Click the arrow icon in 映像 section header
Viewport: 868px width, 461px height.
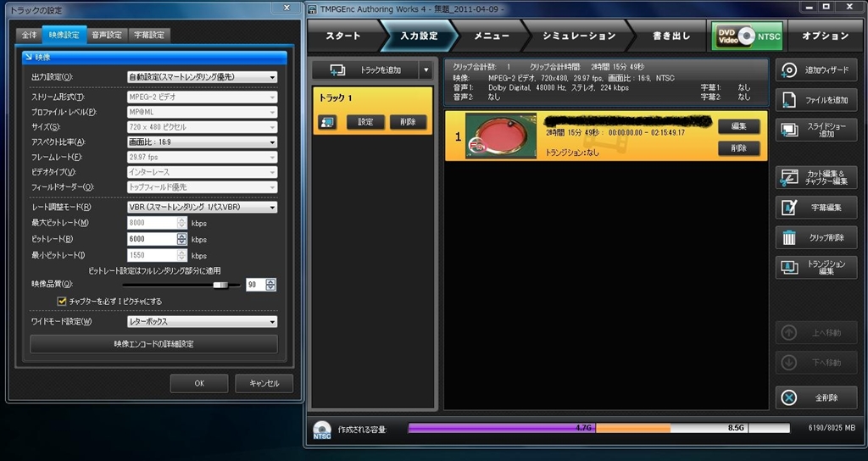coord(29,57)
